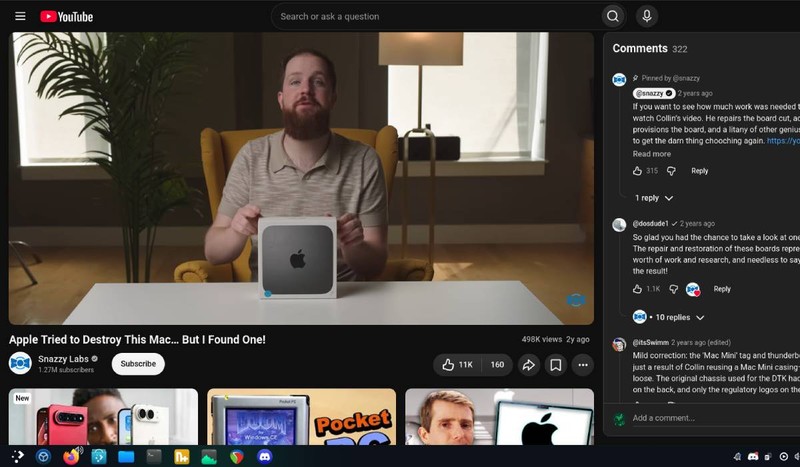Expand the '1 reply' thread
This screenshot has height=467, width=800.
654,198
